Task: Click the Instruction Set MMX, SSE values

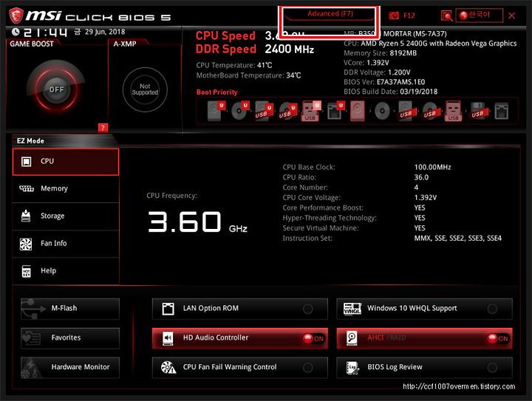Action: 457,239
